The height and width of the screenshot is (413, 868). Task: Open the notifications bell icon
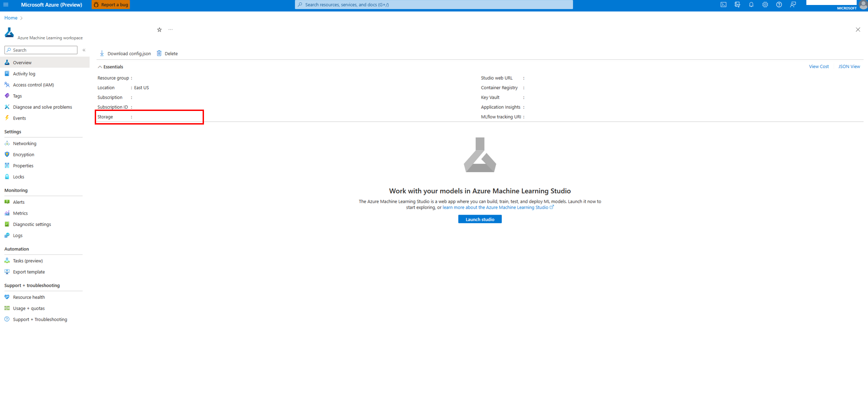pos(751,5)
